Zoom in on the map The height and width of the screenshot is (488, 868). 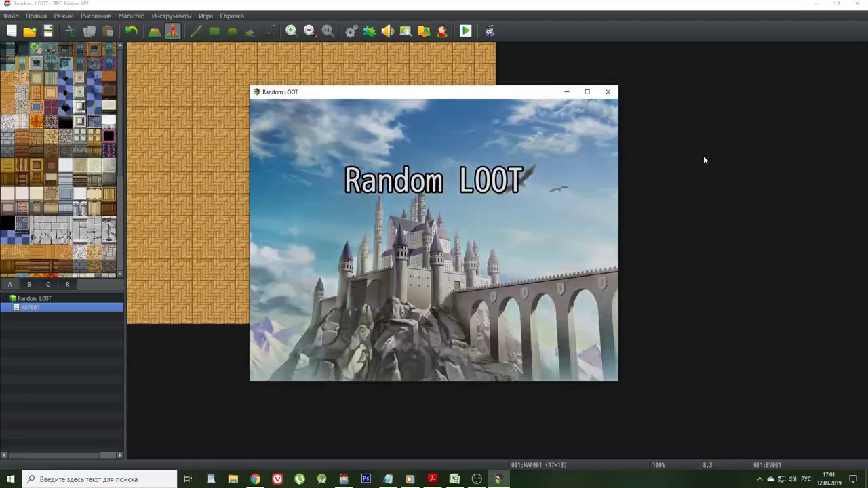(x=292, y=30)
